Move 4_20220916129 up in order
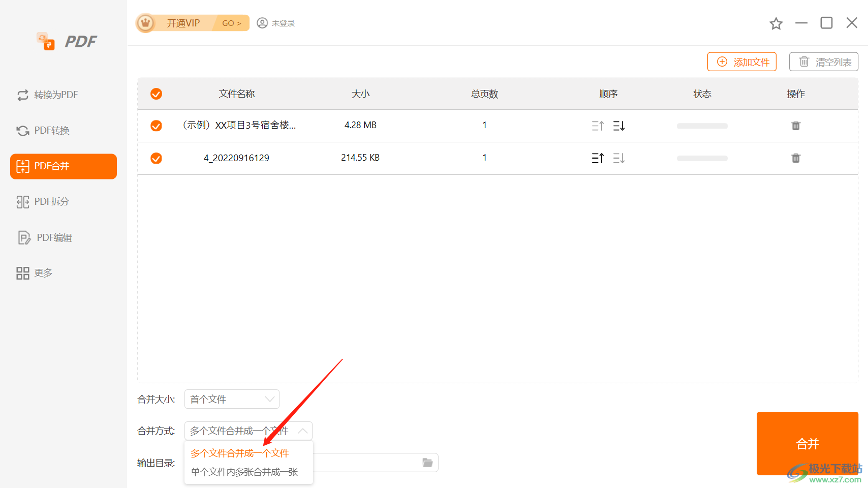This screenshot has width=868, height=488. 598,158
